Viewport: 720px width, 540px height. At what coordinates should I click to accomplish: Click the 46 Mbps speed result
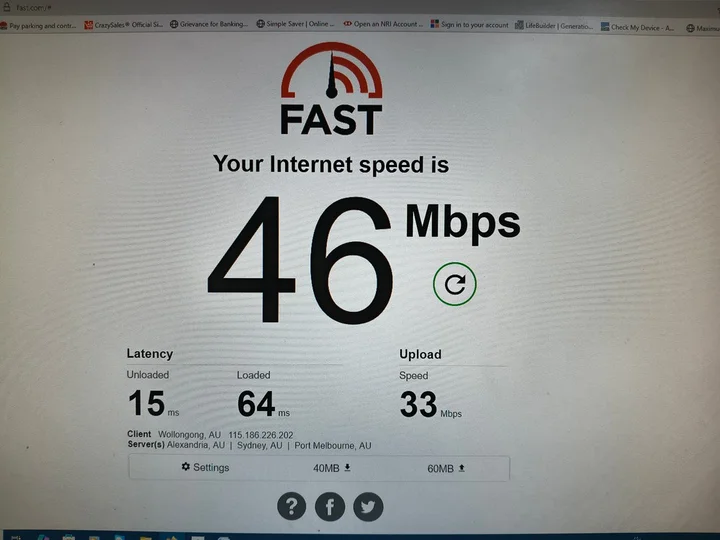click(x=364, y=259)
